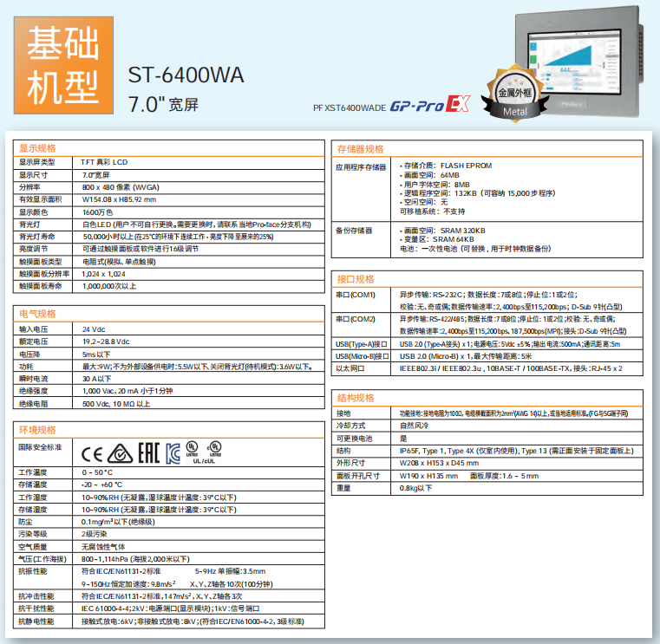Click the 应用程序存储器 row label
660x644 pixels.
click(361, 167)
